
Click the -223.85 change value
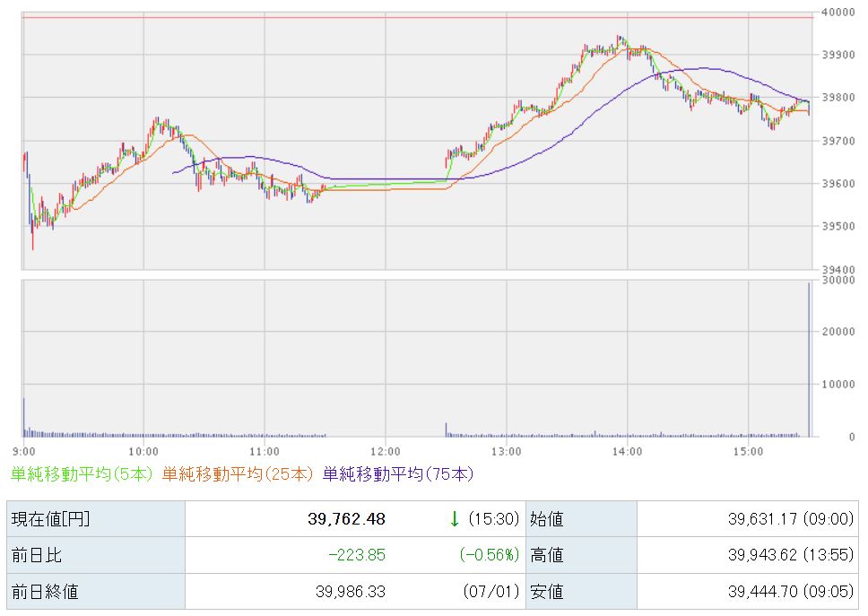pos(357,554)
